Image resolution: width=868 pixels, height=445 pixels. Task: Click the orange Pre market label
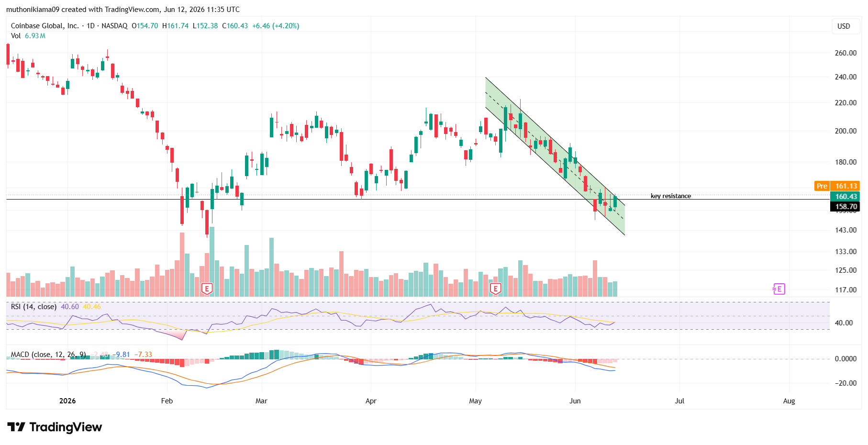coord(822,186)
